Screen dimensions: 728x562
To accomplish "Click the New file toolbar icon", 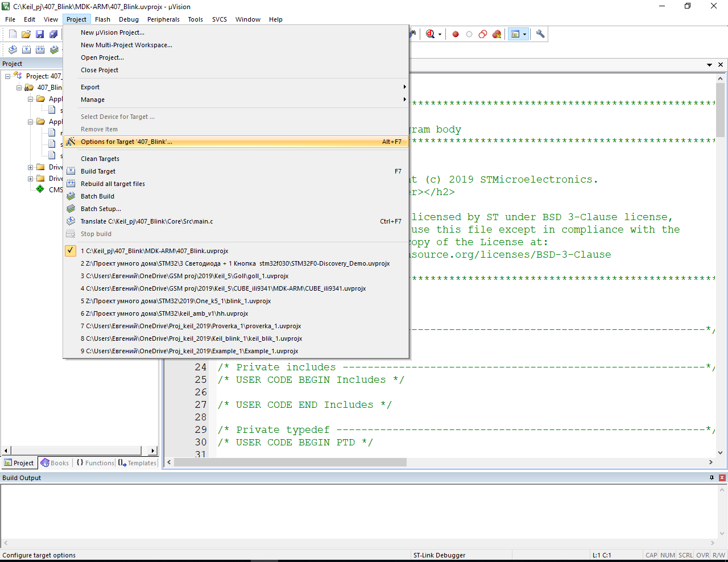I will (13, 34).
